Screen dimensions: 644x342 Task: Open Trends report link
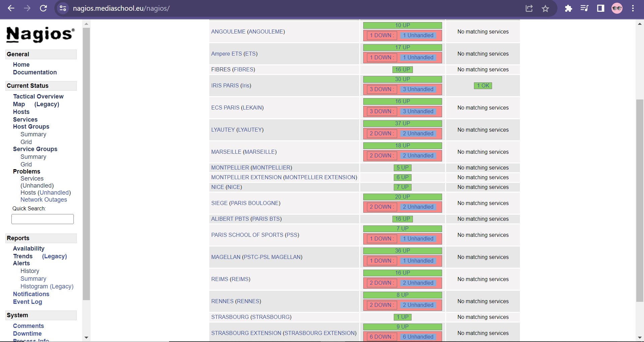click(x=23, y=256)
